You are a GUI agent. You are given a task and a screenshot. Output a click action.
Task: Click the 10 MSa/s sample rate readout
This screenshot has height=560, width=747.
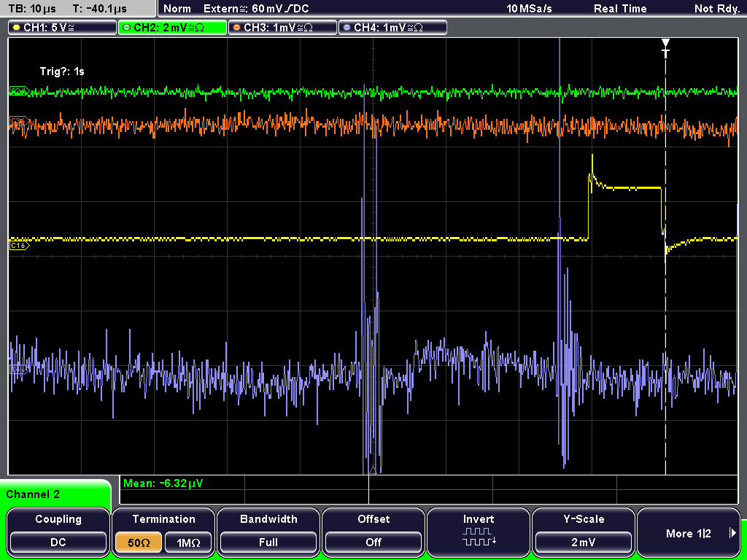(x=530, y=9)
